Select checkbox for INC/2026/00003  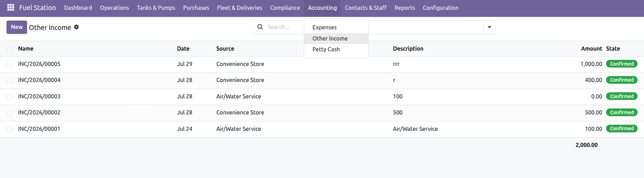(x=9, y=97)
